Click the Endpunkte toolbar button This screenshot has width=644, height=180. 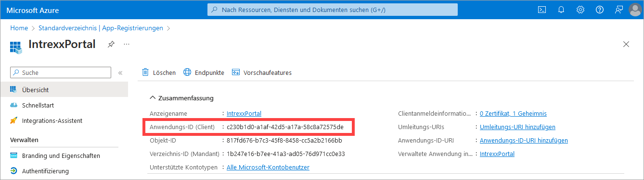pyautogui.click(x=204, y=72)
